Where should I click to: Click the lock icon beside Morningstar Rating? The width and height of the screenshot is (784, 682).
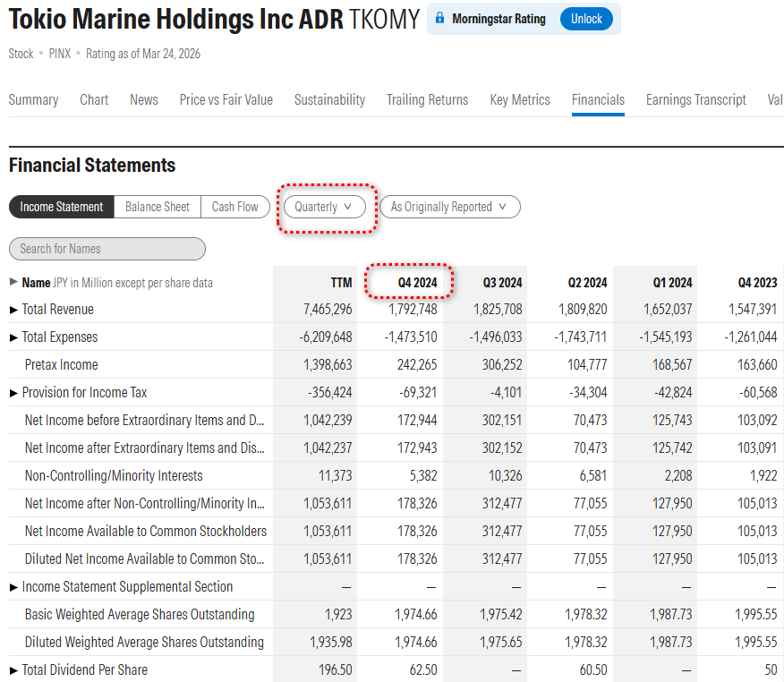tap(439, 19)
